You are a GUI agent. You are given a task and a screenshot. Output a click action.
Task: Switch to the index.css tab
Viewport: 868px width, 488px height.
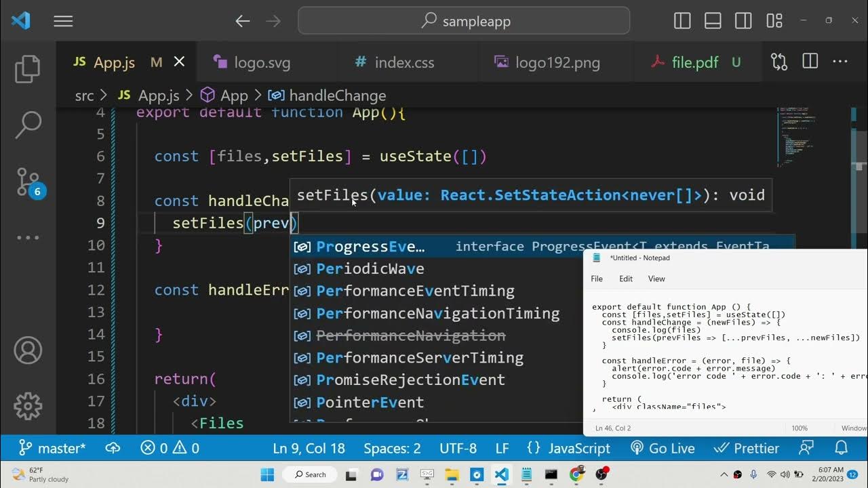point(404,62)
